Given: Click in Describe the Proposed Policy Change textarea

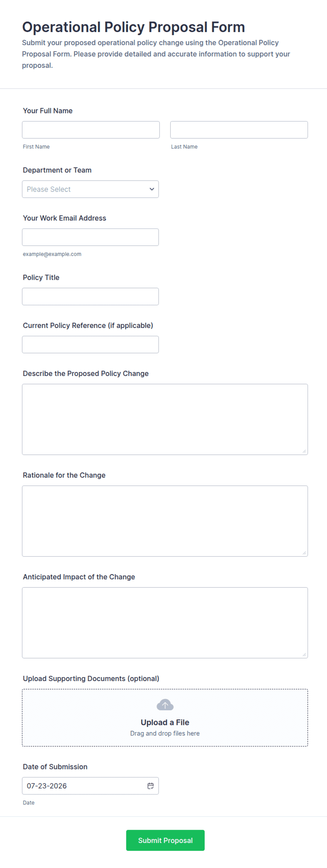Looking at the screenshot, I should [x=165, y=419].
